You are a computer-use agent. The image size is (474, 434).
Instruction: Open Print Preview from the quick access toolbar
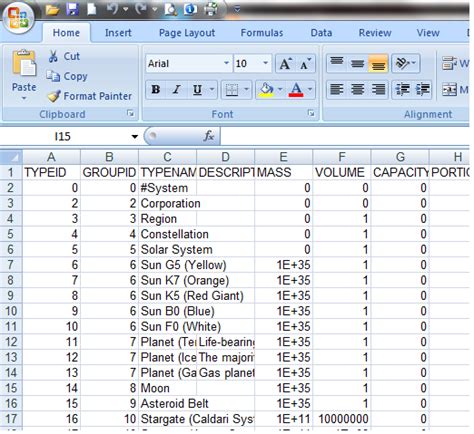click(171, 9)
